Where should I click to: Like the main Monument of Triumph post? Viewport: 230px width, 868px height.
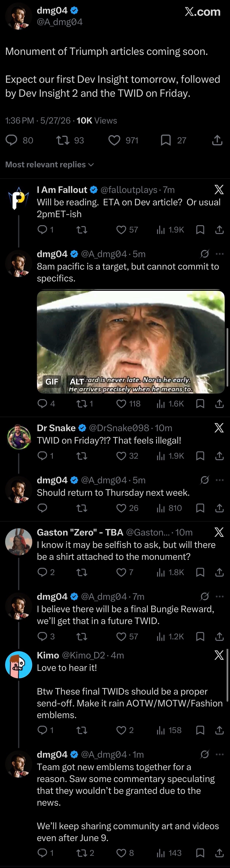click(x=114, y=140)
